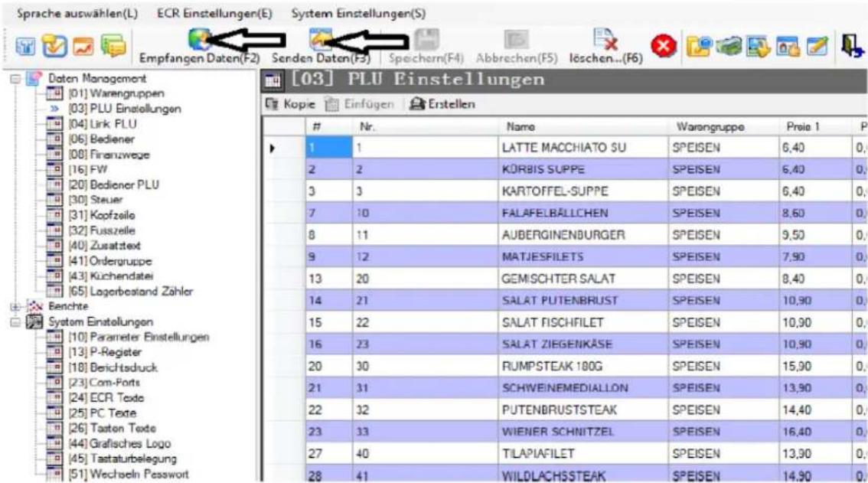The width and height of the screenshot is (868, 483).
Task: Click the first blue toolbar icon
Action: pos(25,47)
